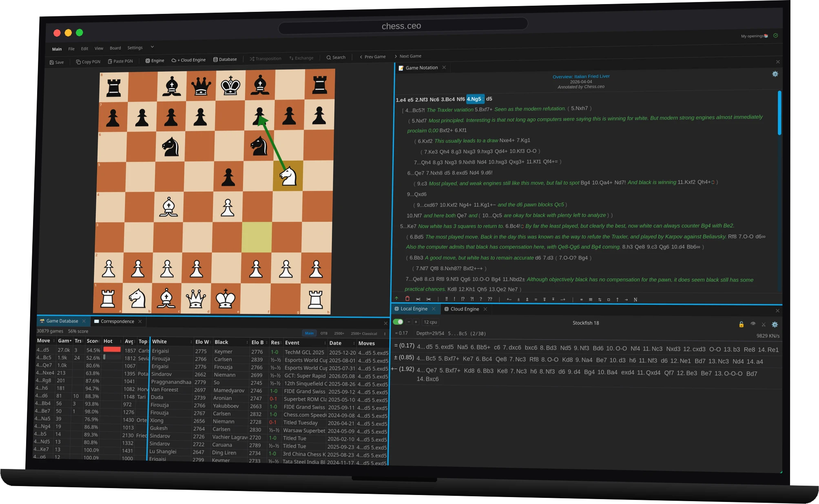The height and width of the screenshot is (504, 819).
Task: Sort by the Date column header
Action: (x=341, y=343)
